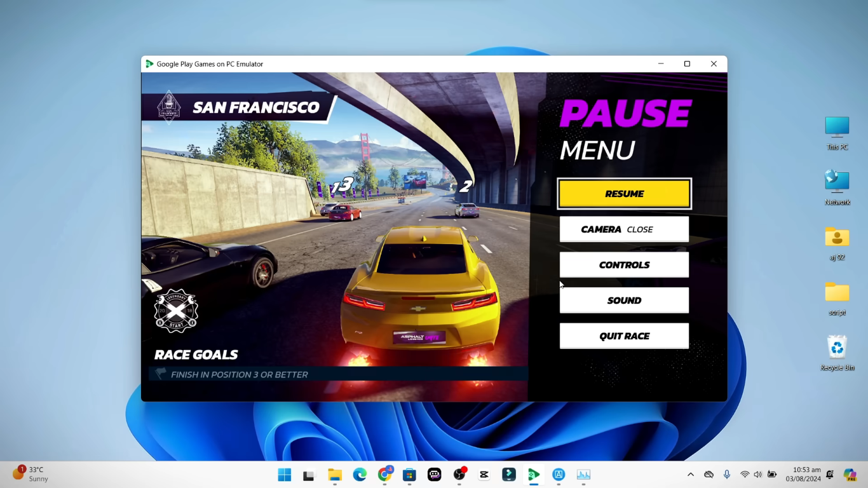Click Google Play Games taskbar icon

[x=534, y=475]
